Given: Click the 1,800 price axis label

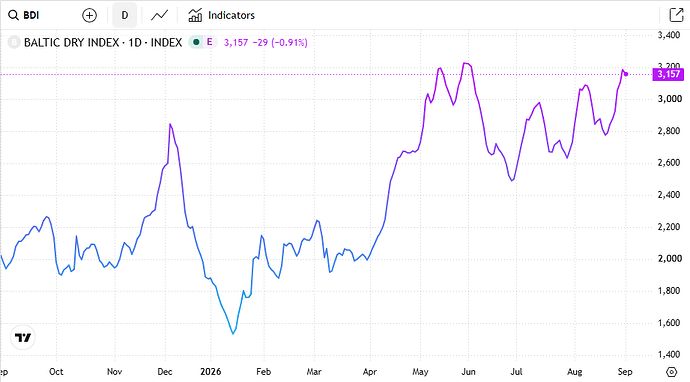Looking at the screenshot, I should tap(669, 290).
